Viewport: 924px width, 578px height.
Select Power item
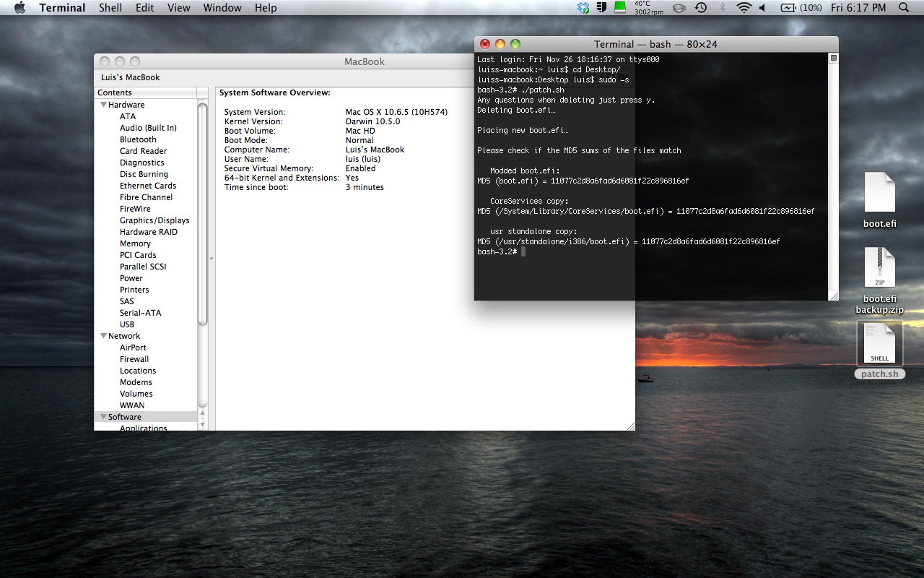(131, 278)
